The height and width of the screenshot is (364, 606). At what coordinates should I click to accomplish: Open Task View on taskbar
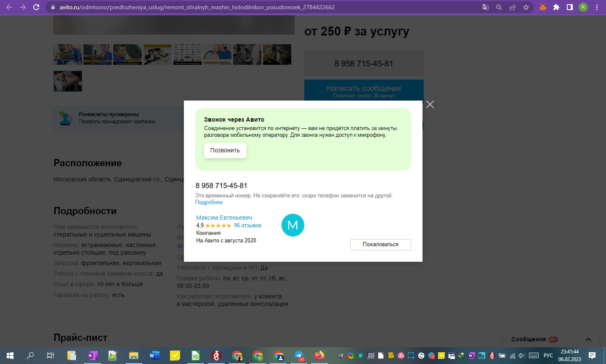[x=50, y=356]
